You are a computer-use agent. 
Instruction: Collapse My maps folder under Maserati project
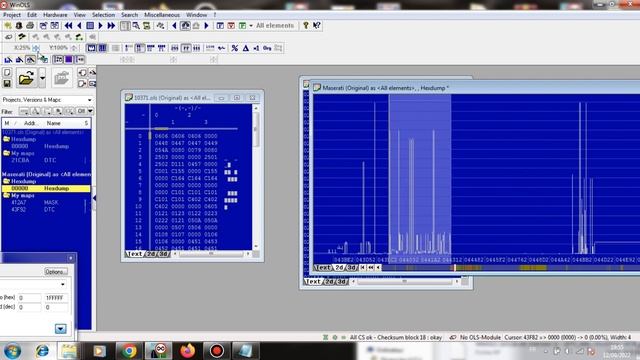pyautogui.click(x=6, y=196)
